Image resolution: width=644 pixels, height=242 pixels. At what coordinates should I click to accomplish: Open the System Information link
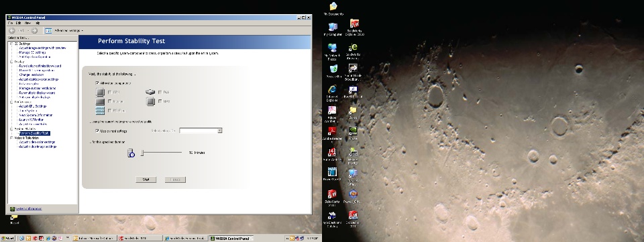point(28,209)
